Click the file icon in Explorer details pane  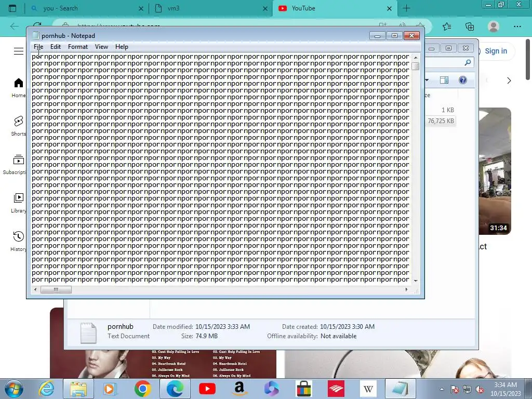[88, 332]
